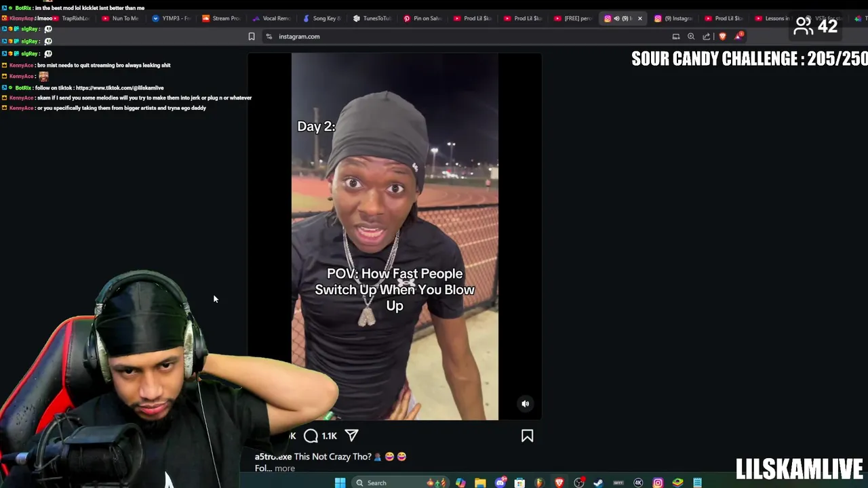
Task: Open the Windows Start menu
Action: (x=340, y=483)
